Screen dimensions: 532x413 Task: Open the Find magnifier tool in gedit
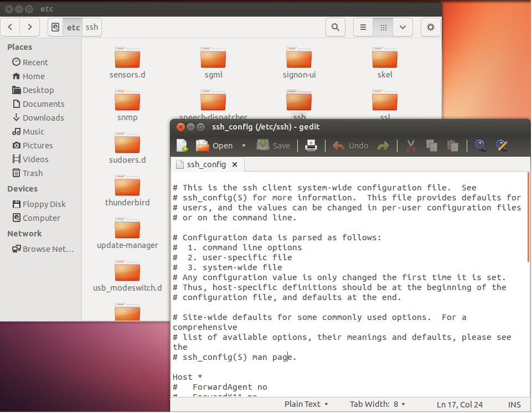[481, 146]
